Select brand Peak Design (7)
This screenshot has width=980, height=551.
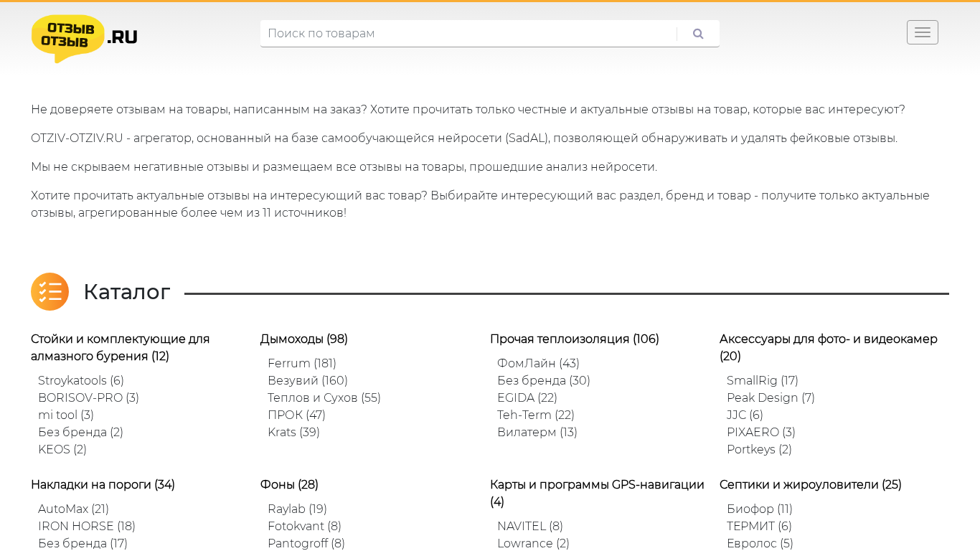click(x=771, y=397)
